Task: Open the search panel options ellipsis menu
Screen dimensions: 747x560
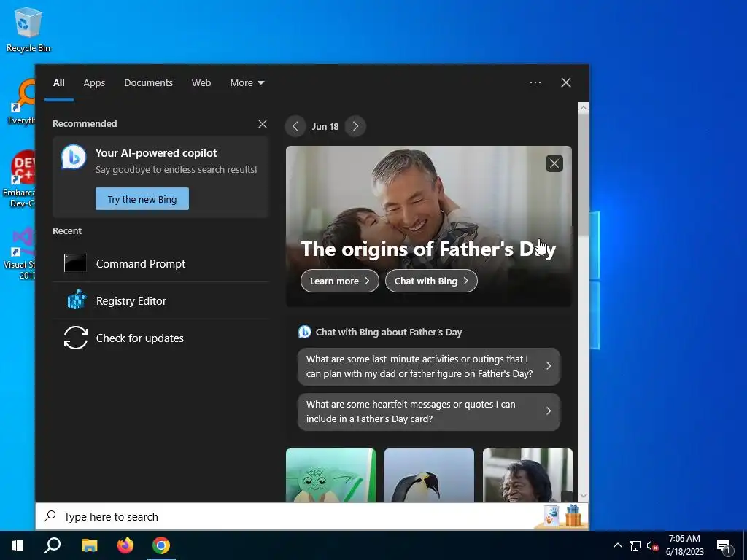Action: 535,82
